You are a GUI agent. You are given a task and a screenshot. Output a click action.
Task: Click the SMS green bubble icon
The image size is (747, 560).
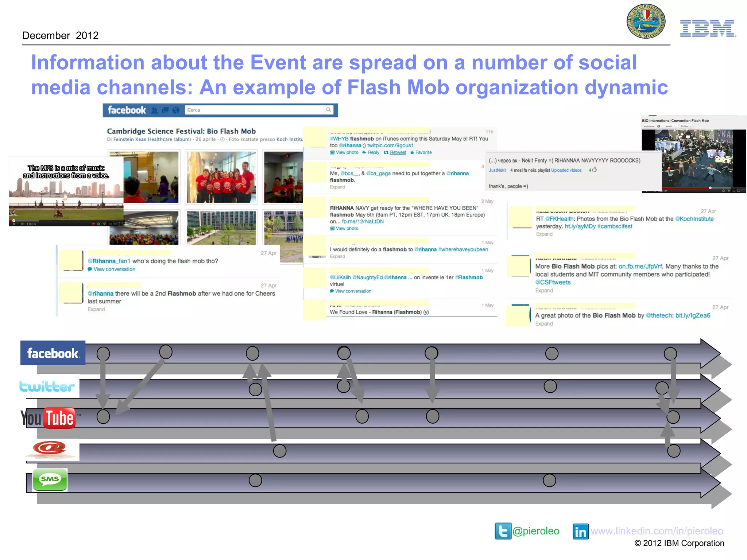tap(50, 479)
